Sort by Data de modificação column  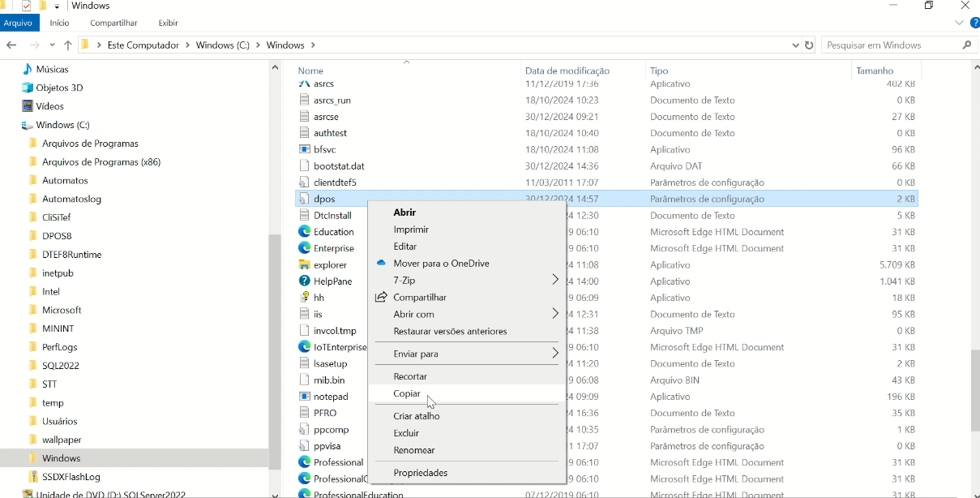point(567,71)
